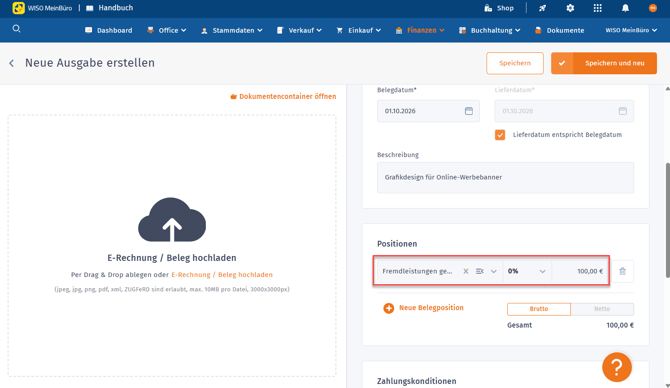The height and width of the screenshot is (388, 670).
Task: Open the settings gear icon
Action: coord(570,8)
